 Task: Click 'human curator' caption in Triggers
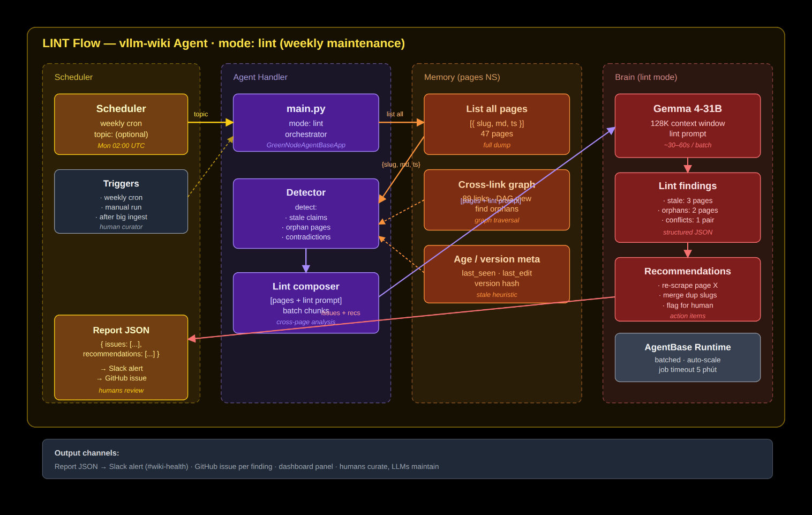pos(121,227)
